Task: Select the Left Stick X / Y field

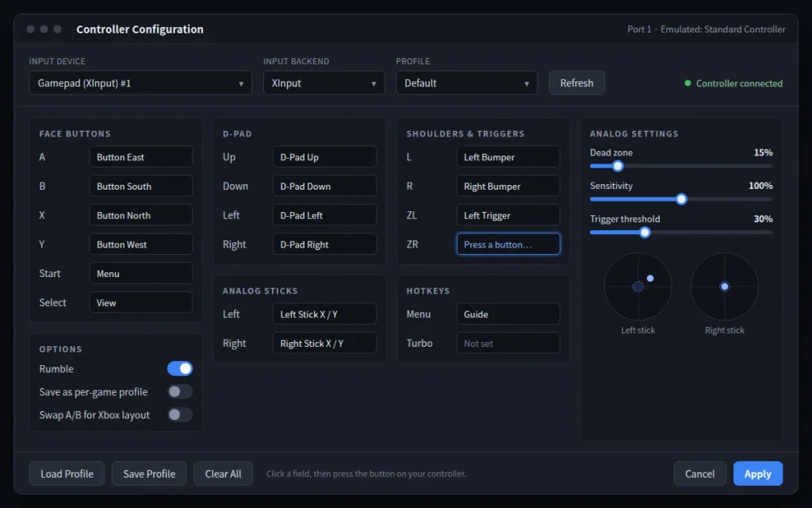Action: tap(324, 314)
